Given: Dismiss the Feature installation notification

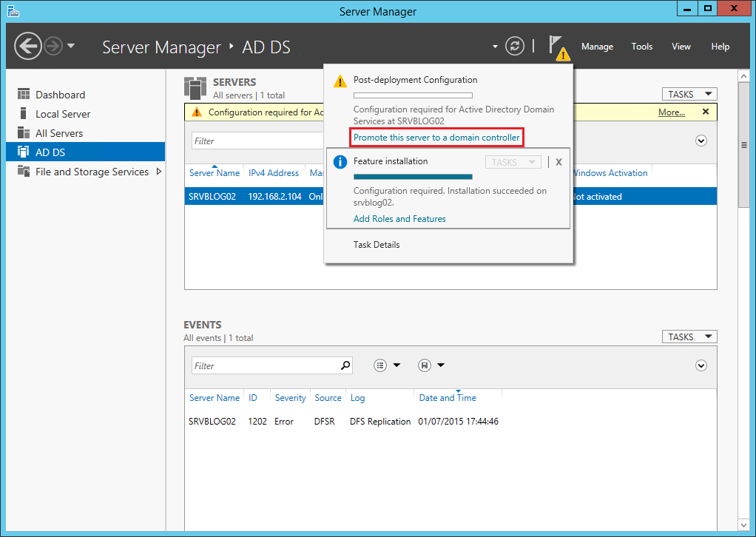Looking at the screenshot, I should coord(558,162).
